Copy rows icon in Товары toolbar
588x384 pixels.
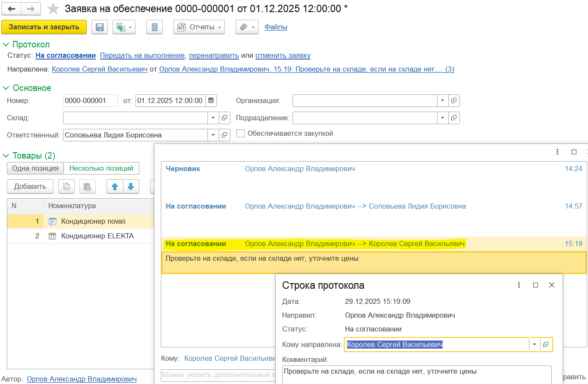click(66, 187)
